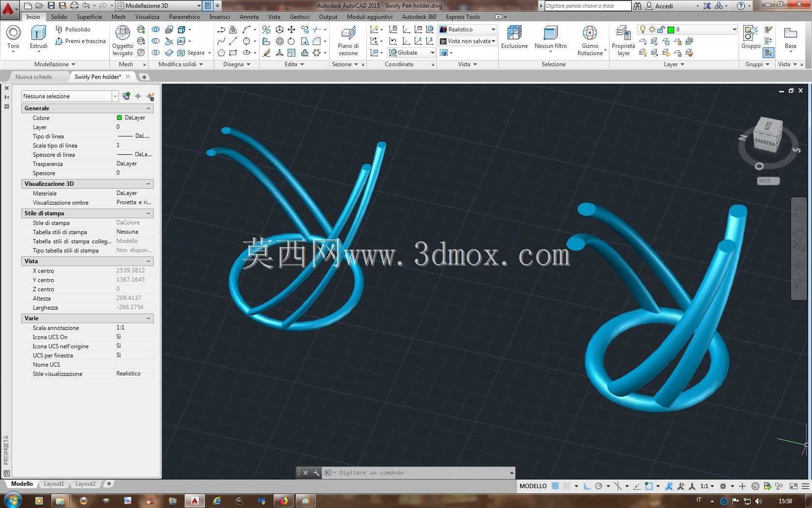Click the MODELLO status bar button
This screenshot has height=508, width=812.
coord(533,486)
